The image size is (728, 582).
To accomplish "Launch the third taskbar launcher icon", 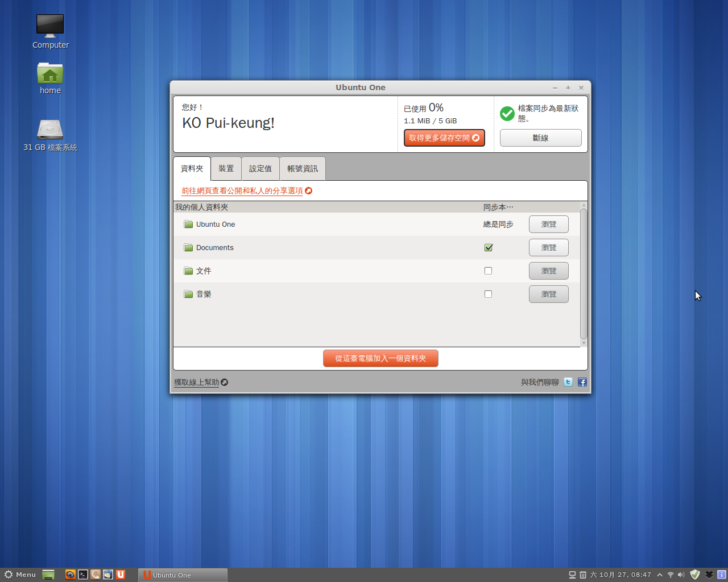I will coord(96,575).
